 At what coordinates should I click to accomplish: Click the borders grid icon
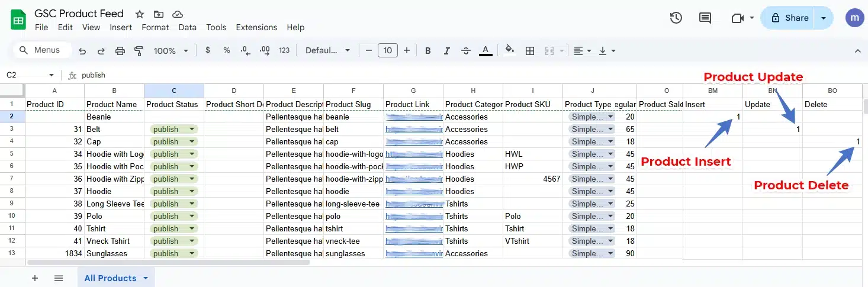(530, 51)
